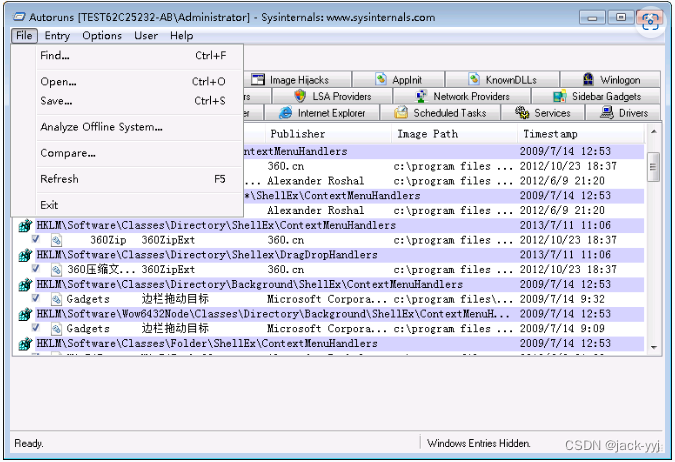Click Autoruns title bar application icon
Image resolution: width=675 pixels, height=462 pixels.
tap(19, 17)
